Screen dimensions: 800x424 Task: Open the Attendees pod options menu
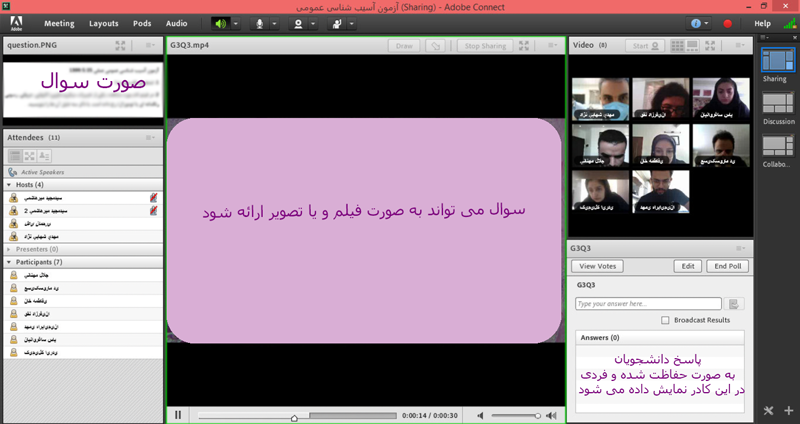(x=150, y=136)
